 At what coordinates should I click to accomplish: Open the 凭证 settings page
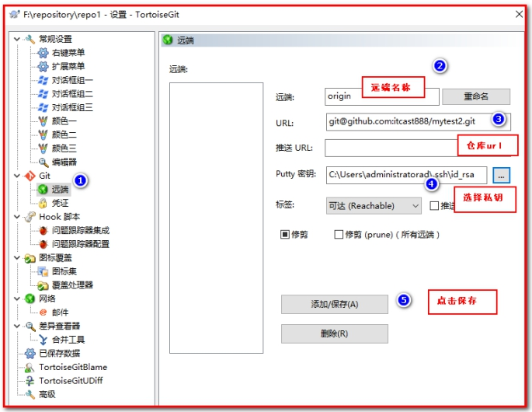[x=60, y=203]
